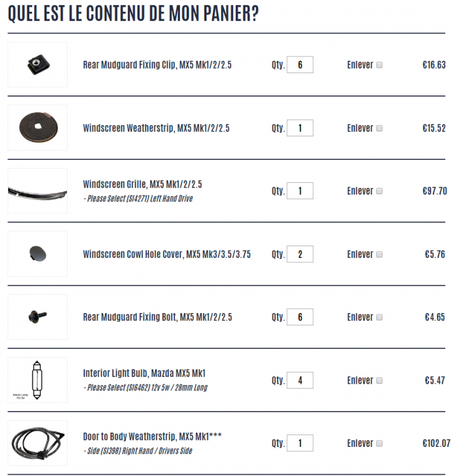Open the Windscreen Weatherstrip coil image

pyautogui.click(x=37, y=128)
